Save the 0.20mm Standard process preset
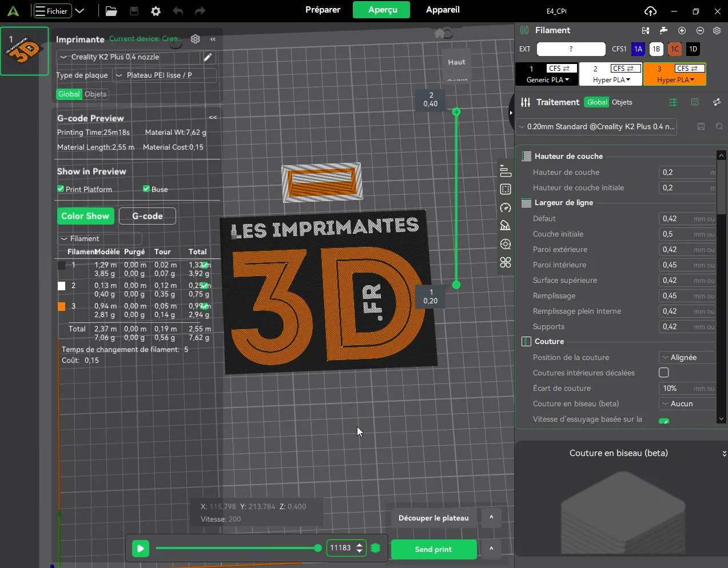Image resolution: width=728 pixels, height=568 pixels. pyautogui.click(x=701, y=127)
